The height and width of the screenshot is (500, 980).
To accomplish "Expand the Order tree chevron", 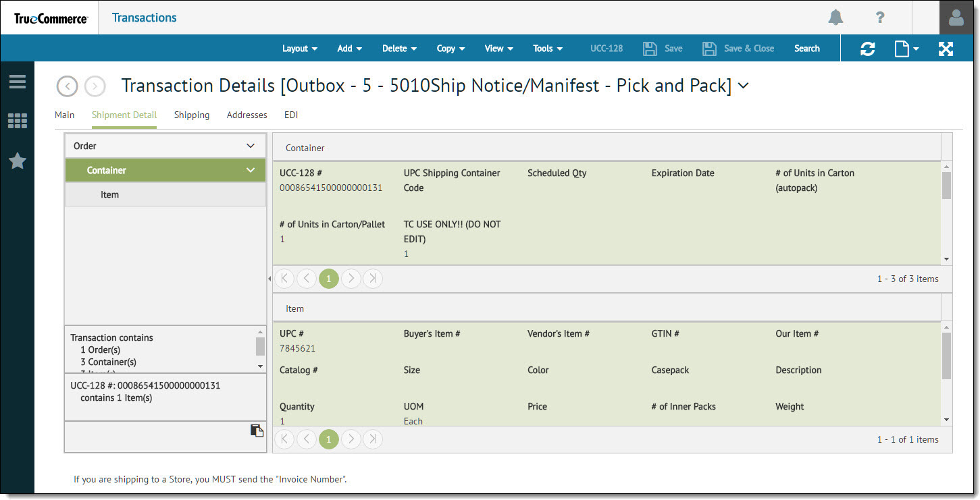I will tap(251, 146).
